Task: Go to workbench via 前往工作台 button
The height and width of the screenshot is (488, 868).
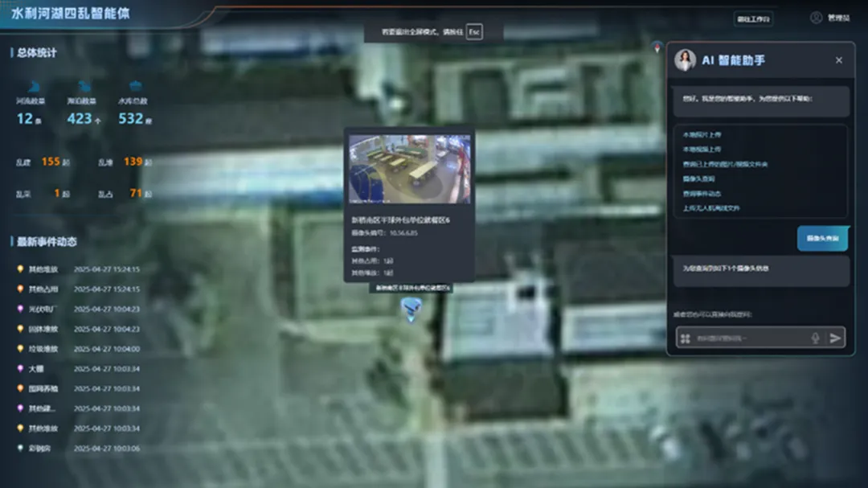Action: point(753,18)
